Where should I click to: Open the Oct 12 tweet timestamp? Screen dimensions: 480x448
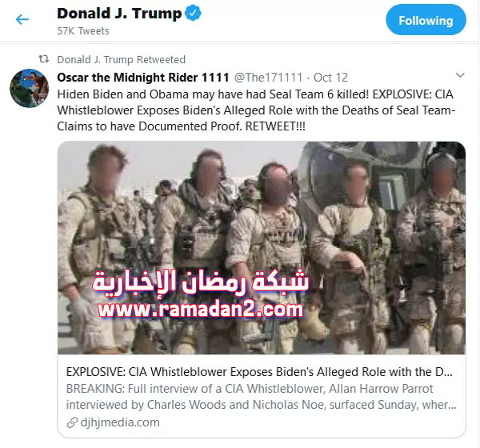click(330, 78)
